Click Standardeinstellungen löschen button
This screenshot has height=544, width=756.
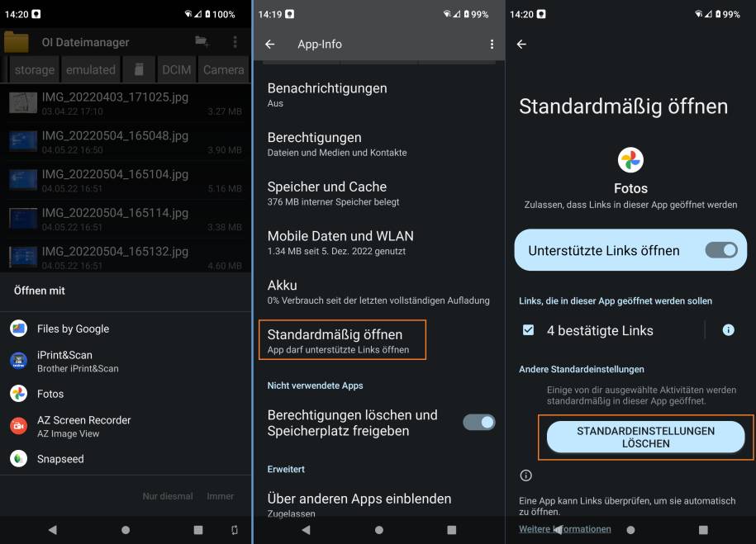[x=645, y=437]
